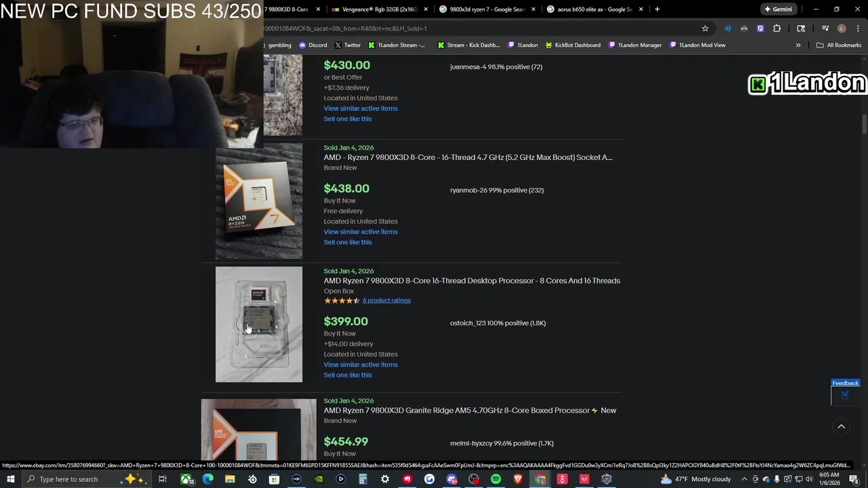Open Microsoft Store from the taskbar
This screenshot has height=488, width=868.
(x=274, y=479)
